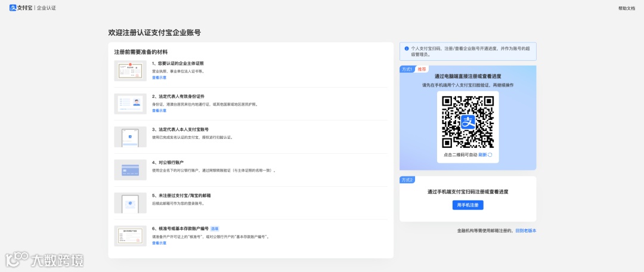
Task: Click the 企业认证 header text
Action: click(47, 8)
